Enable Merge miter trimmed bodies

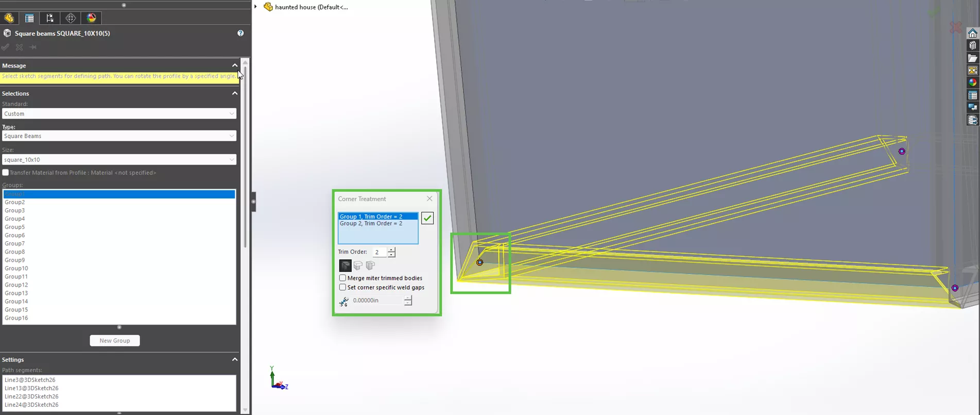(x=342, y=278)
